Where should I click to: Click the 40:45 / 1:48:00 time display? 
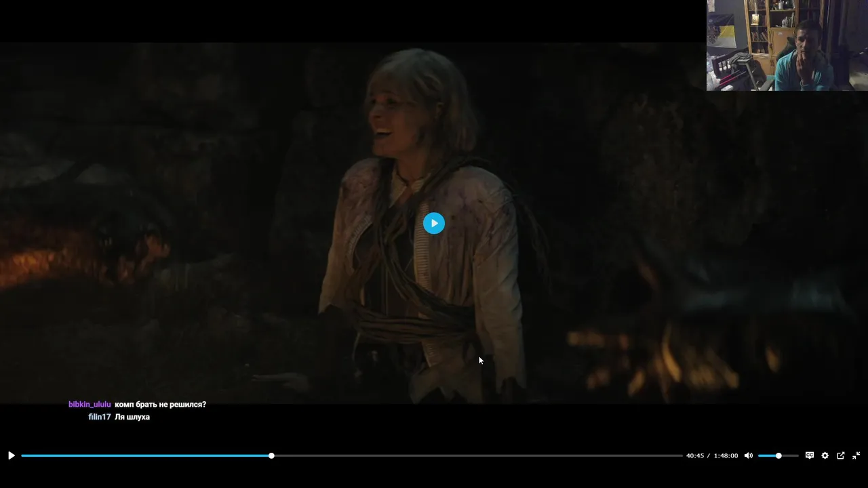(x=712, y=455)
